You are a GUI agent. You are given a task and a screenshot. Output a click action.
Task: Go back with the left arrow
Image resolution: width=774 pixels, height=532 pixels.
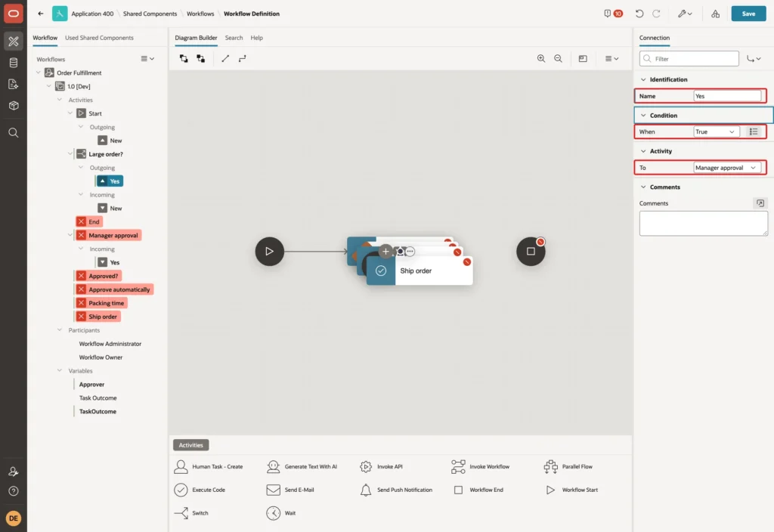point(41,14)
